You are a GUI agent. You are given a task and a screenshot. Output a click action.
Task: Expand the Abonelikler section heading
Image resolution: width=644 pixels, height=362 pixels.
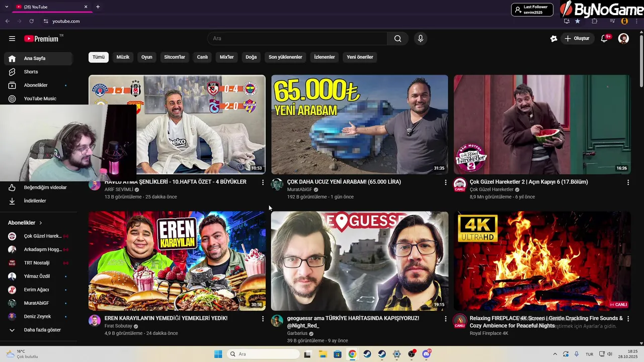25,223
